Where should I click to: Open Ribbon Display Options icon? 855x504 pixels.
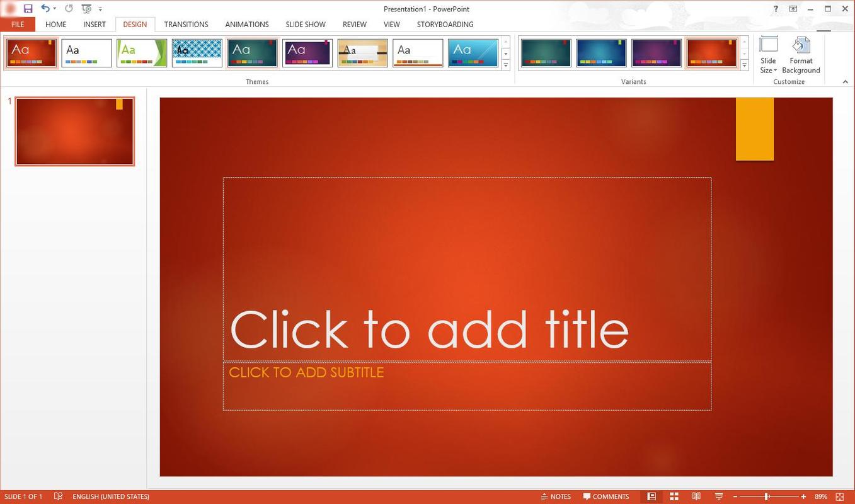pyautogui.click(x=793, y=9)
